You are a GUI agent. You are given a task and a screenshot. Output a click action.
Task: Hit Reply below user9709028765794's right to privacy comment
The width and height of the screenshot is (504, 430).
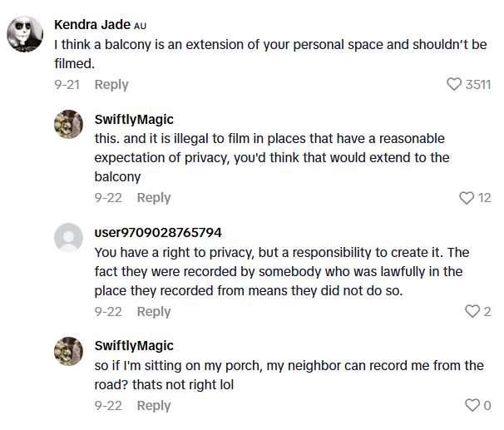coord(154,312)
